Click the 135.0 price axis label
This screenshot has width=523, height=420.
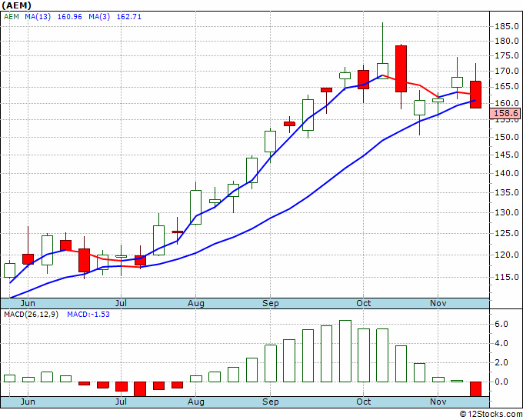pyautogui.click(x=507, y=192)
